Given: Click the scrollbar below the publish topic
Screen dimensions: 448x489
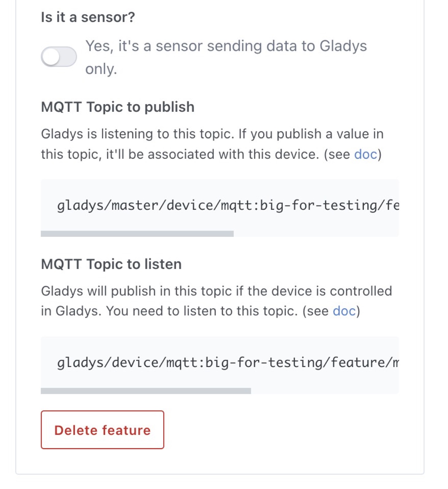Looking at the screenshot, I should tap(138, 233).
